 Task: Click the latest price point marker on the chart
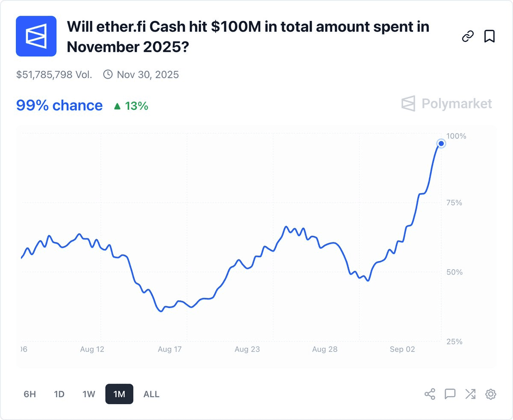(x=441, y=144)
